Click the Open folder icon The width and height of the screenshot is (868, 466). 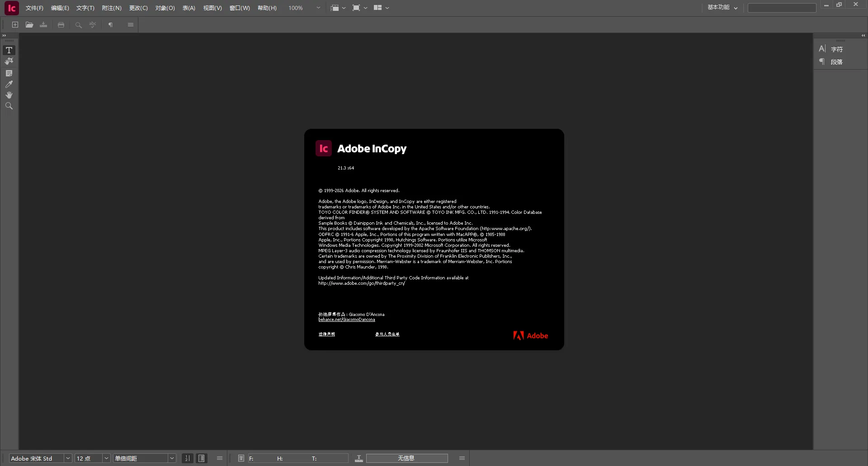pos(29,25)
